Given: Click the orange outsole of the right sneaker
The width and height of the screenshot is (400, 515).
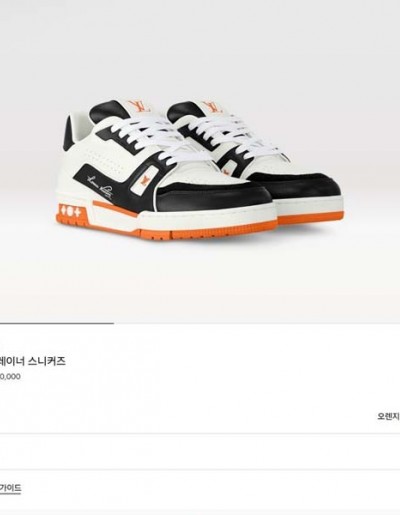Looking at the screenshot, I should (310, 218).
